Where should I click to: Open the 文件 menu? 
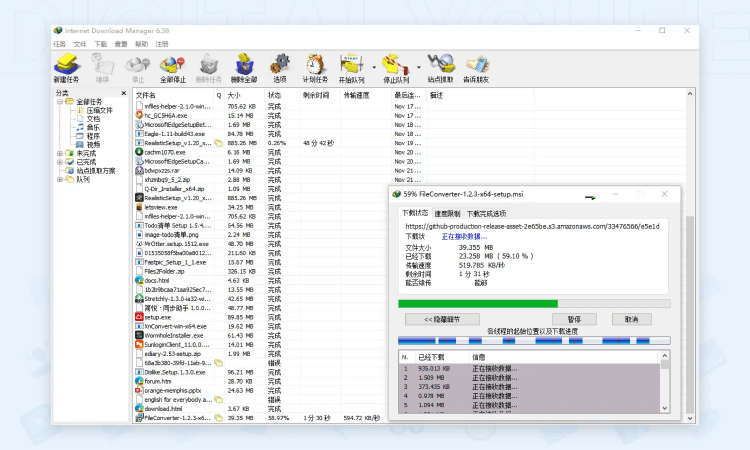point(80,44)
